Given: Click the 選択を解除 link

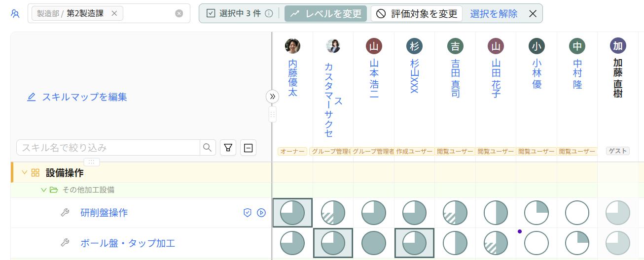Looking at the screenshot, I should [x=494, y=14].
